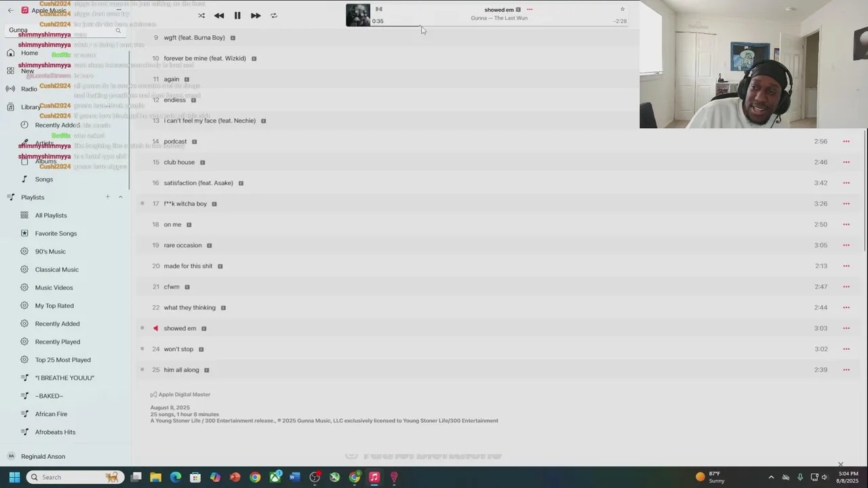Favorite 'showed em' with the star icon

(623, 9)
